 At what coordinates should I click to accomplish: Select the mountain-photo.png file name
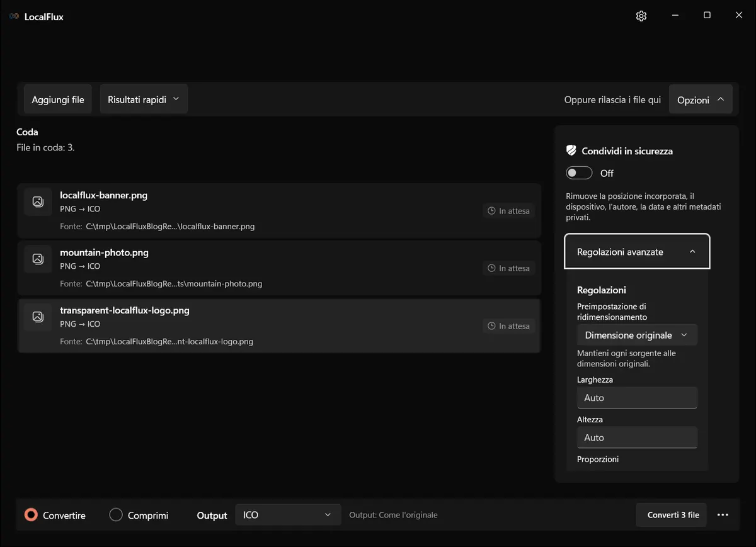104,252
